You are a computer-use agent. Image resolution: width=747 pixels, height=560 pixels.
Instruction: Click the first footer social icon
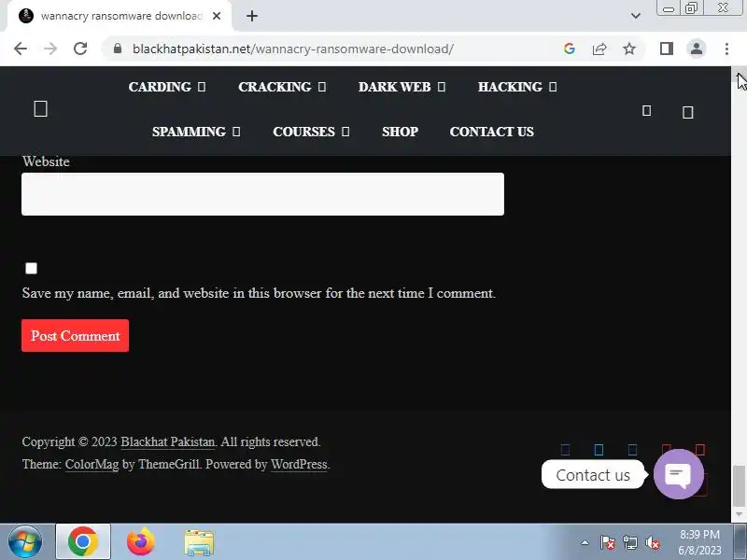[566, 450]
